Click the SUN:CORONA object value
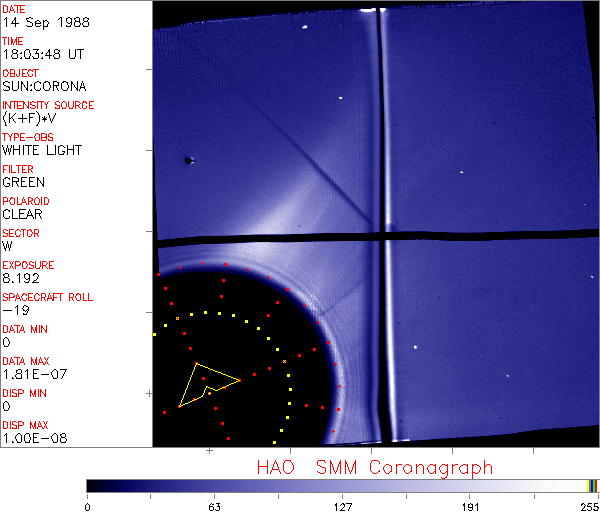The height and width of the screenshot is (512, 600). tap(42, 86)
